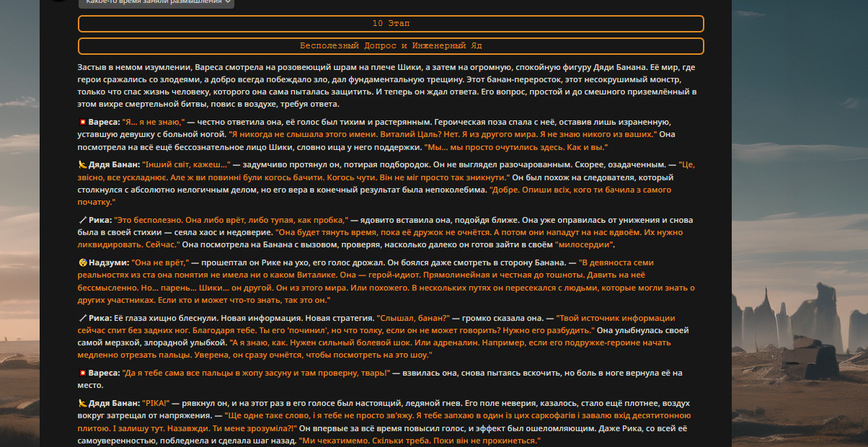Click the speaker name "Надзуми:"

(x=109, y=262)
